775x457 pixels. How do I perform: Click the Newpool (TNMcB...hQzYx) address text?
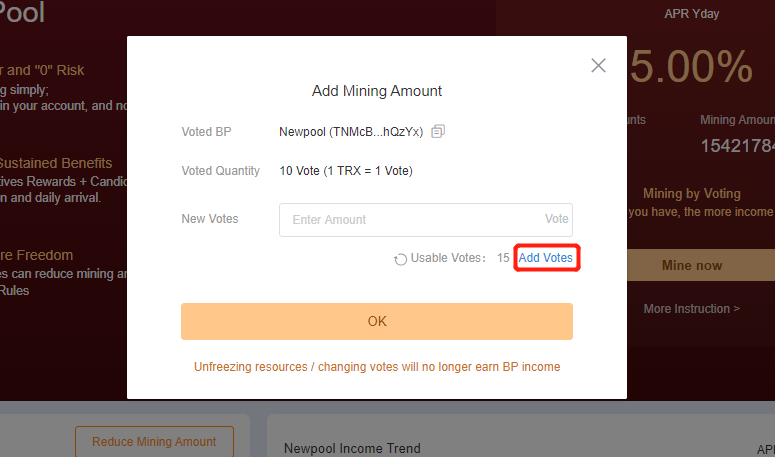(x=351, y=132)
